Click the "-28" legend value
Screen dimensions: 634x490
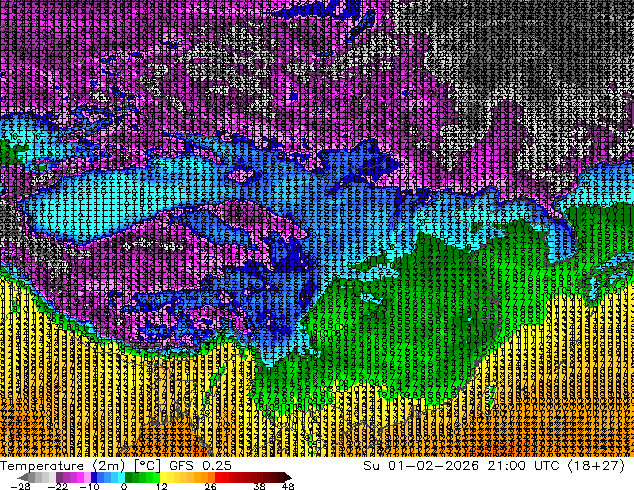(x=20, y=486)
